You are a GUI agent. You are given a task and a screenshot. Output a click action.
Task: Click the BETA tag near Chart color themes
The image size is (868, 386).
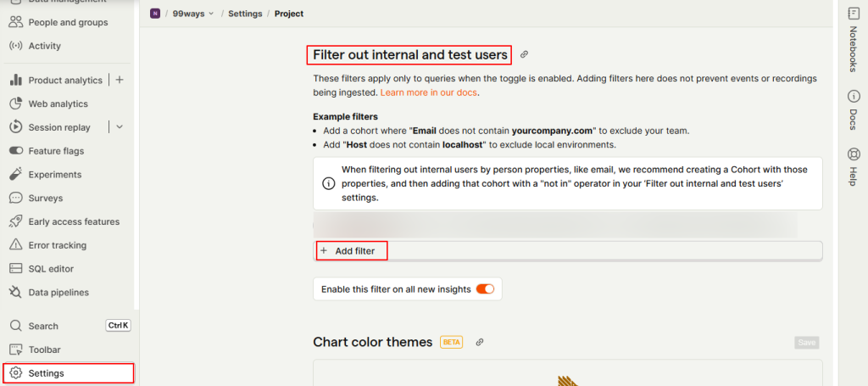pyautogui.click(x=452, y=342)
